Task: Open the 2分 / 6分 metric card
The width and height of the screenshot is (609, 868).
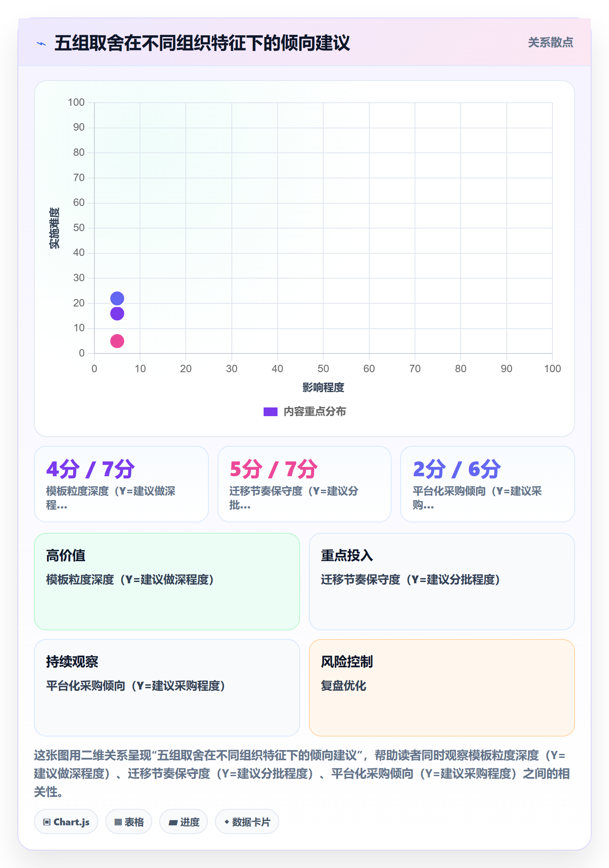Action: point(488,484)
